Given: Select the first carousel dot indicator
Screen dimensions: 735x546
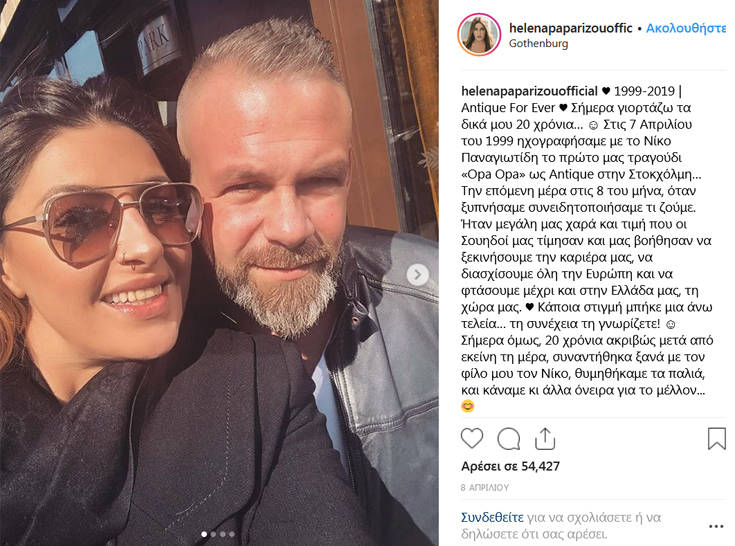Looking at the screenshot, I should point(204,534).
